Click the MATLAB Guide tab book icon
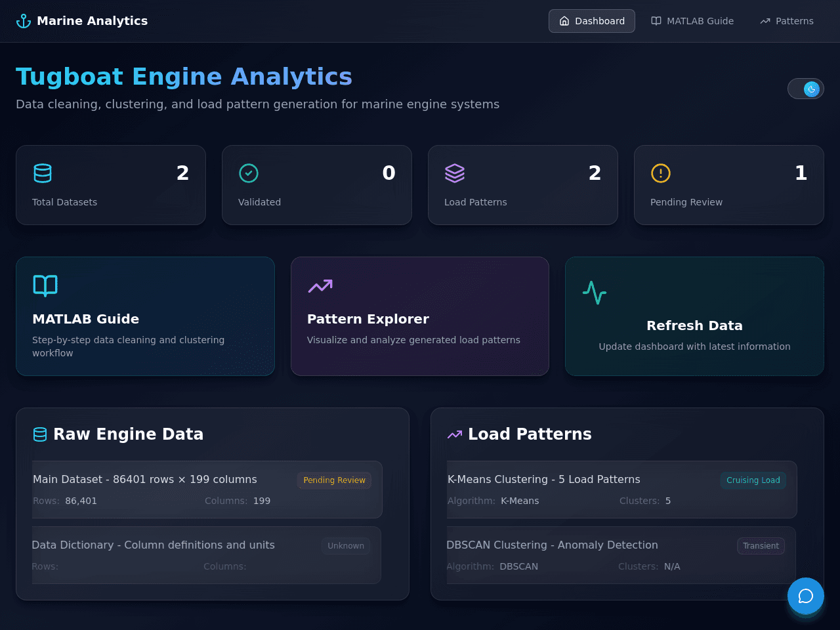Screen dimensions: 840x630 click(x=656, y=21)
